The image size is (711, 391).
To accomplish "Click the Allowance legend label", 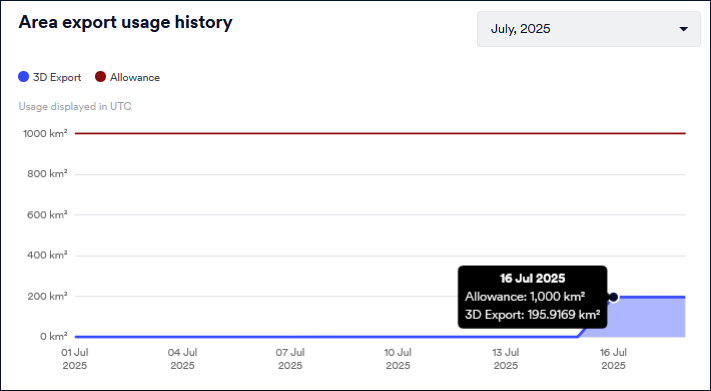I will (135, 78).
